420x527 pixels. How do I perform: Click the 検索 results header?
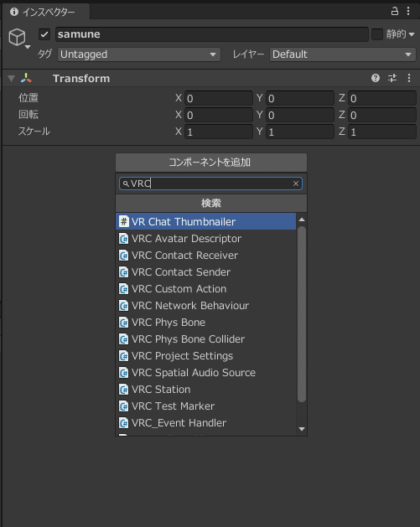tap(211, 204)
